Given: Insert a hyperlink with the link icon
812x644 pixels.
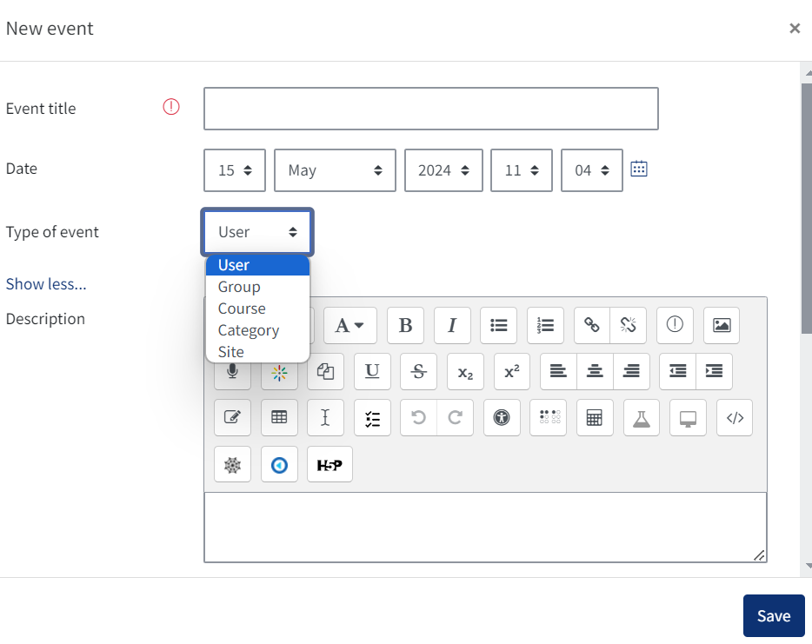Looking at the screenshot, I should point(592,326).
